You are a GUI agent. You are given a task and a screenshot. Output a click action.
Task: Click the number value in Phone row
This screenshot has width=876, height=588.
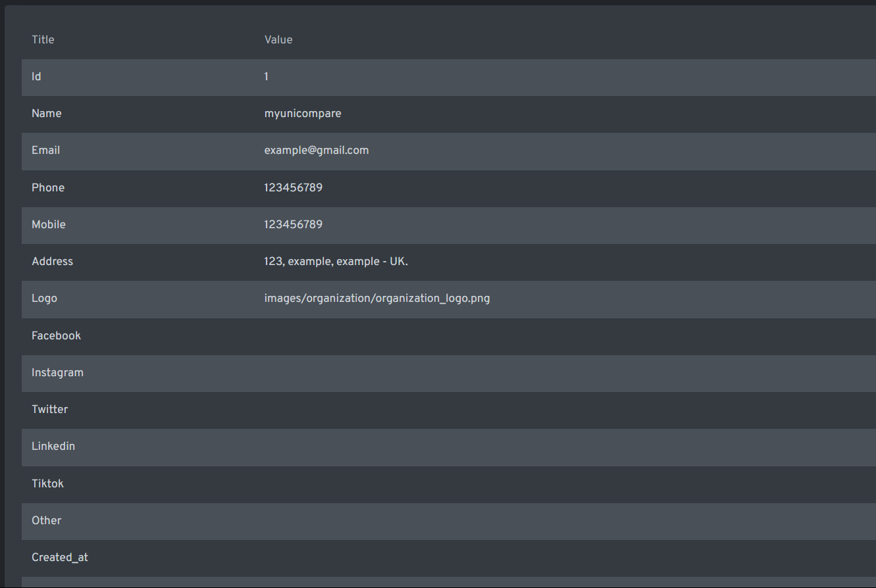(x=294, y=188)
